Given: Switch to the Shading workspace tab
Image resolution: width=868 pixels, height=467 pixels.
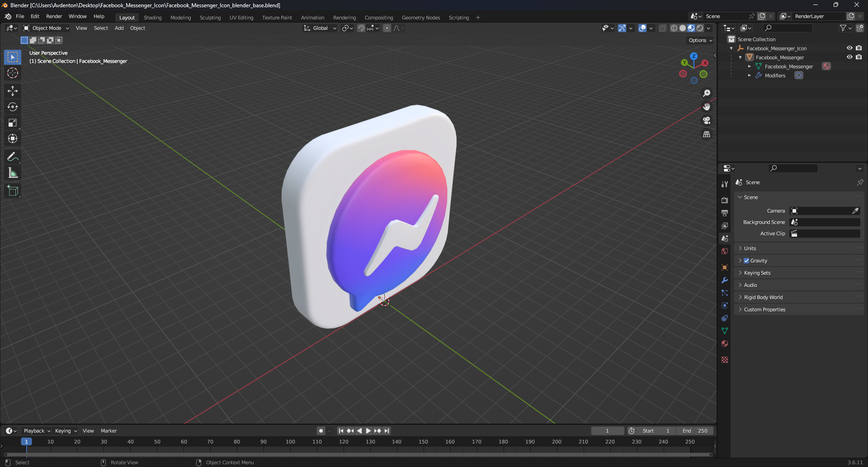Looking at the screenshot, I should click(152, 18).
